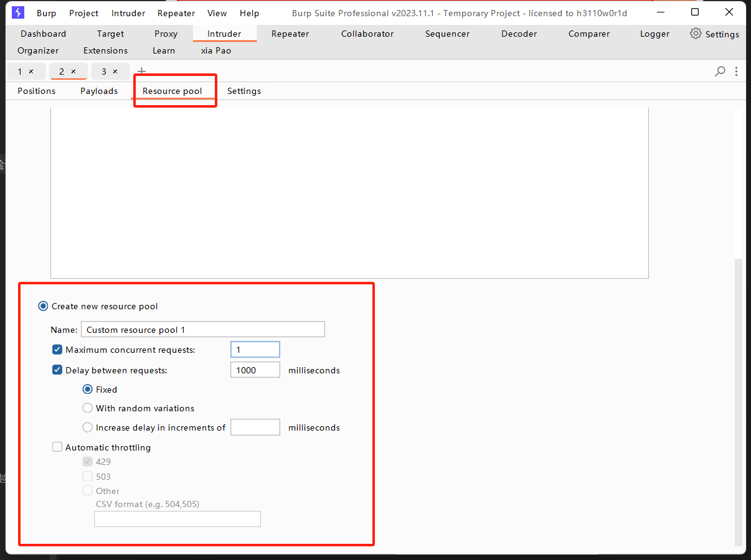Click the Delay between requests value field
The image size is (751, 560).
(x=255, y=370)
